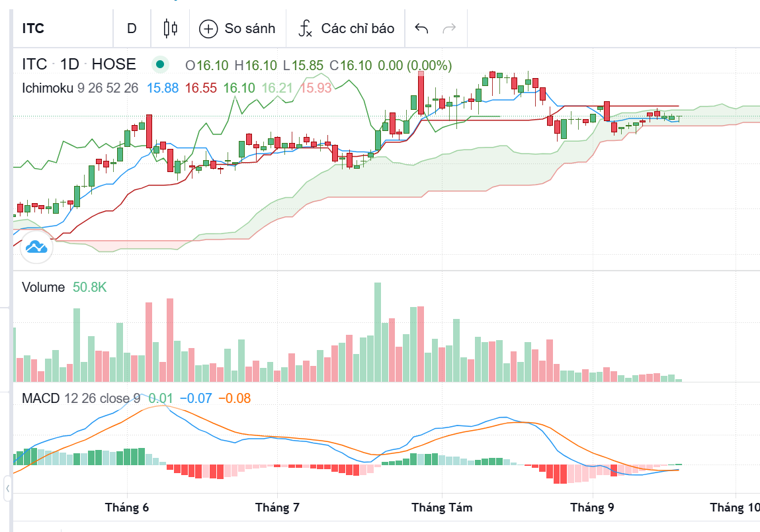The width and height of the screenshot is (760, 532).
Task: Click the Tháng Tám time axis label
Action: point(442,508)
